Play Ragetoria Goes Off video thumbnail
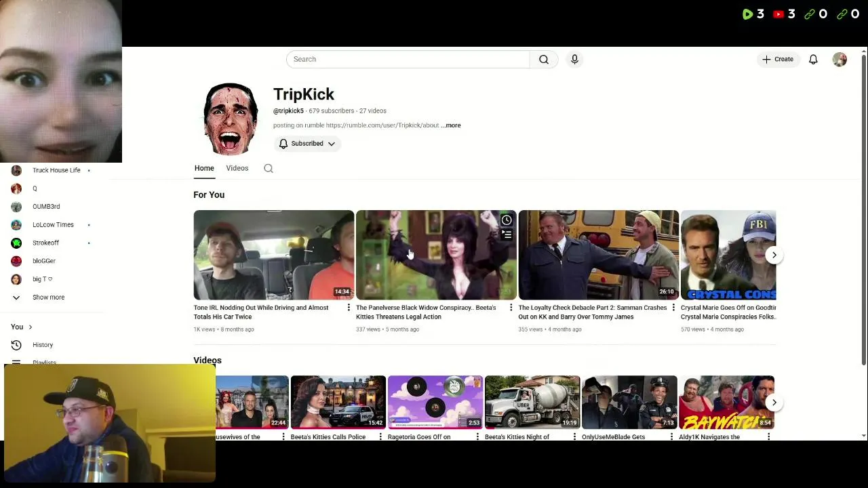The height and width of the screenshot is (488, 868). tap(435, 402)
